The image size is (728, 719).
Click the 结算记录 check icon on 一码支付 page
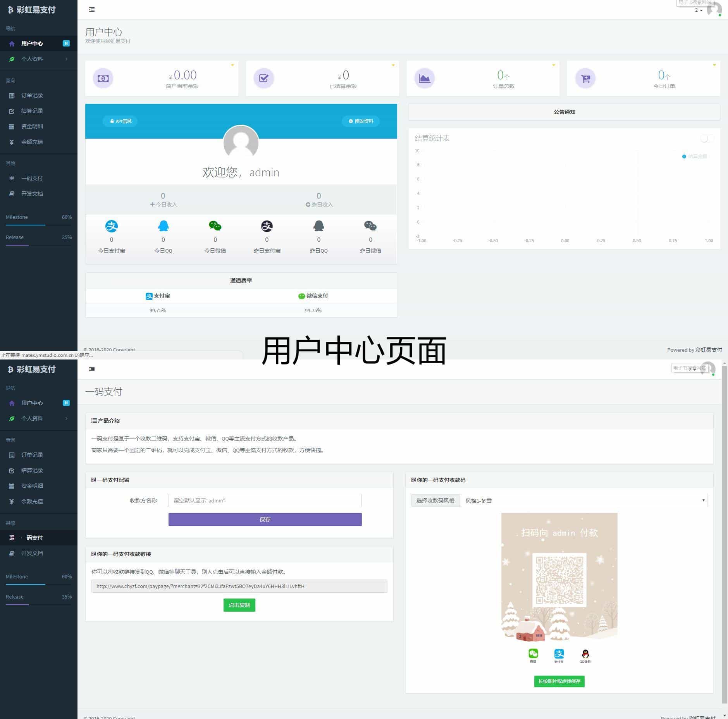[12, 471]
